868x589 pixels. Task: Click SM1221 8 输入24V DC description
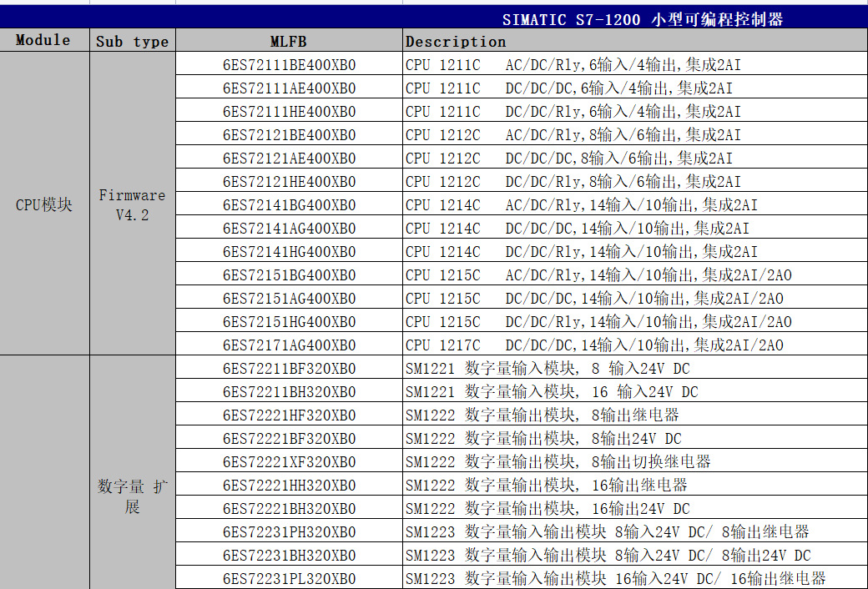click(x=635, y=368)
